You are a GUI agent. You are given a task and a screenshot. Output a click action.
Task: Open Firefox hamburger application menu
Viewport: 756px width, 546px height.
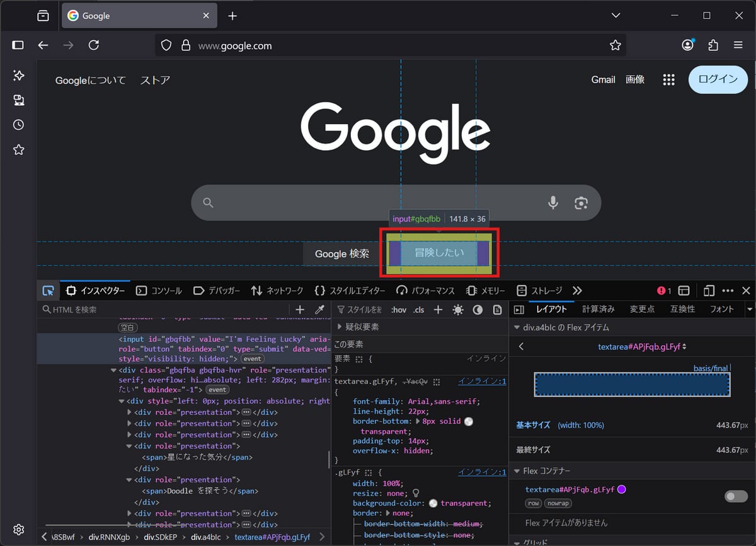738,45
